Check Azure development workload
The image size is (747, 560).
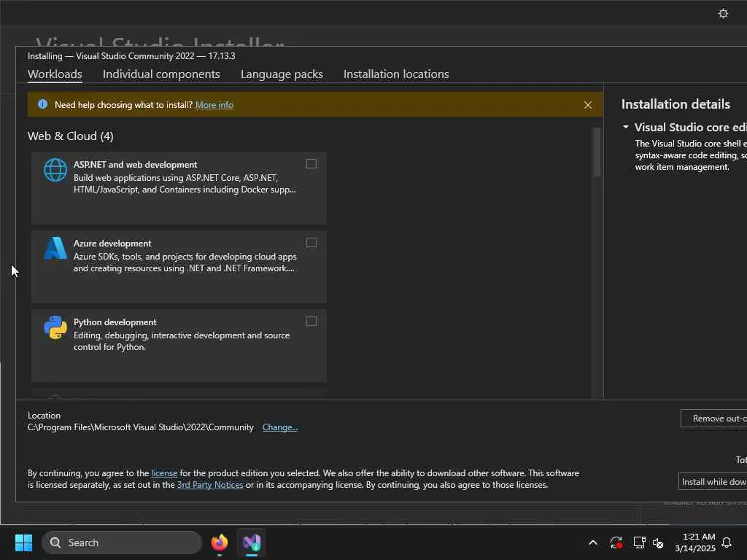[x=311, y=243]
